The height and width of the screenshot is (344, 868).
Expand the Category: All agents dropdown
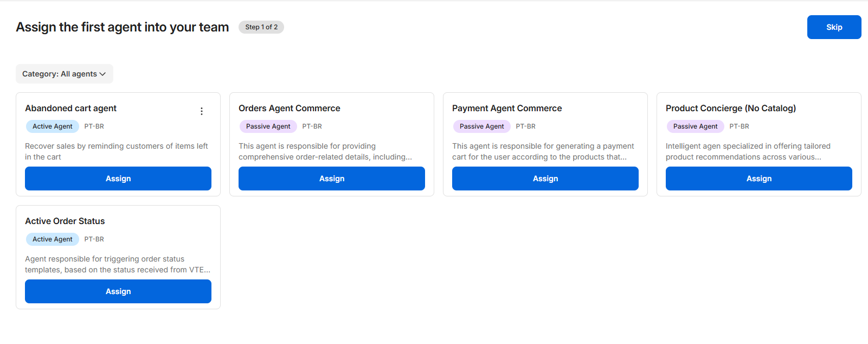point(64,74)
